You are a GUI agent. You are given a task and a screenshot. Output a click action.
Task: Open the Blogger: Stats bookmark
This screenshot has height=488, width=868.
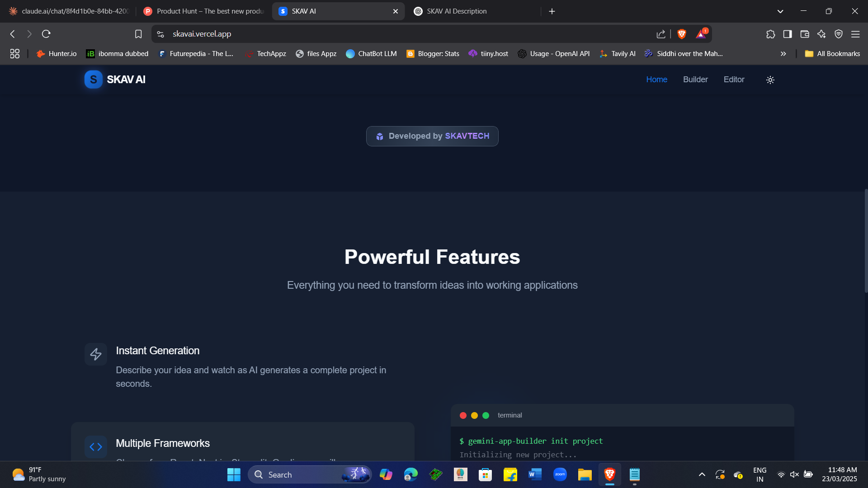[x=433, y=54]
